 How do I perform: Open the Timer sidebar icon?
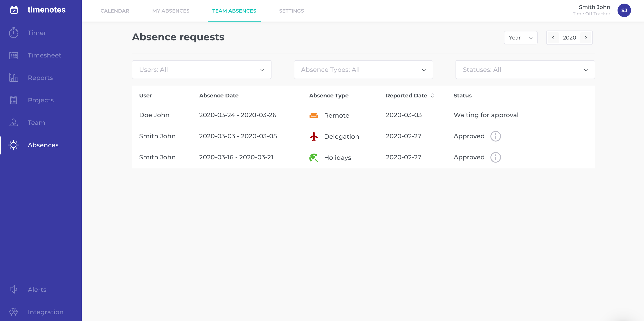[13, 33]
